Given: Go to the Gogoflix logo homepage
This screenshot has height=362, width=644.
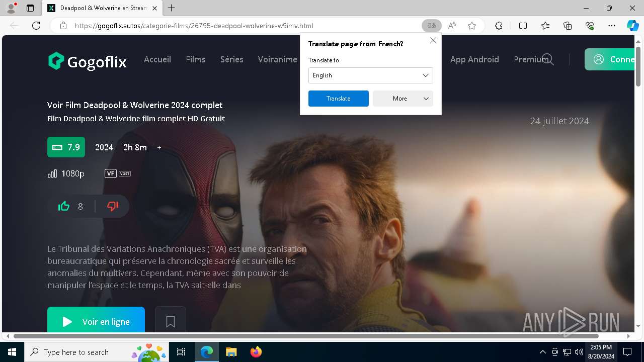Looking at the screenshot, I should 87,61.
